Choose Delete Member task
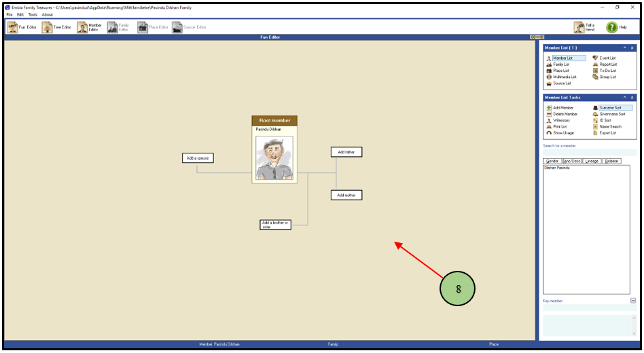The height and width of the screenshot is (353, 644). pyautogui.click(x=565, y=114)
